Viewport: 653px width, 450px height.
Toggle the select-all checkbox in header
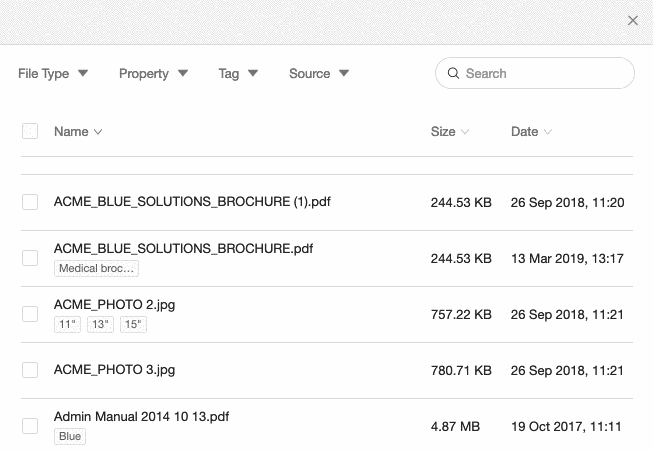point(30,131)
